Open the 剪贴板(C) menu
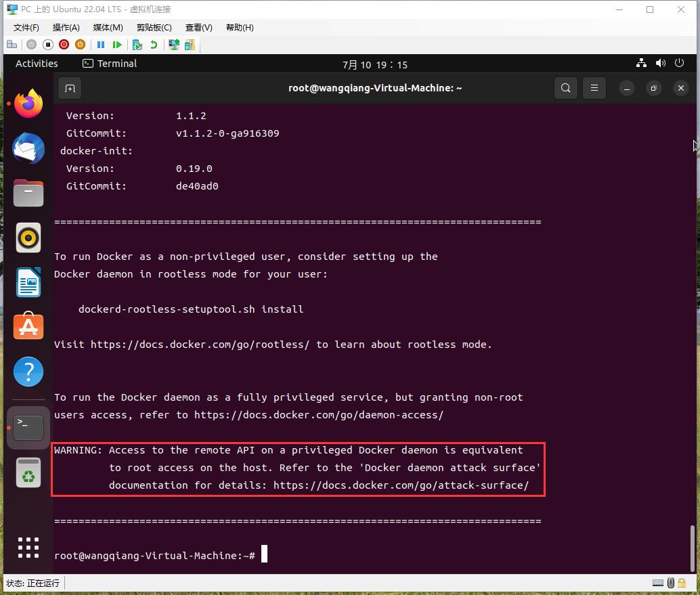700x595 pixels. pyautogui.click(x=154, y=28)
